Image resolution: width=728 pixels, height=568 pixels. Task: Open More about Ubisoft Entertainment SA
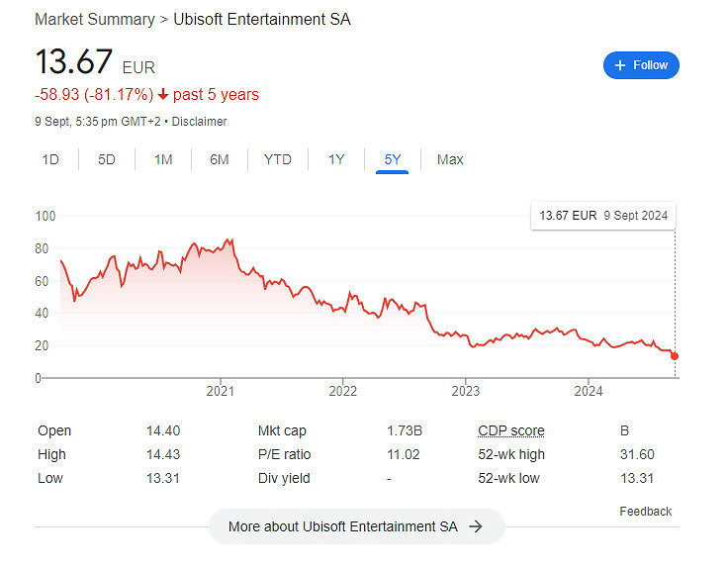(x=356, y=526)
